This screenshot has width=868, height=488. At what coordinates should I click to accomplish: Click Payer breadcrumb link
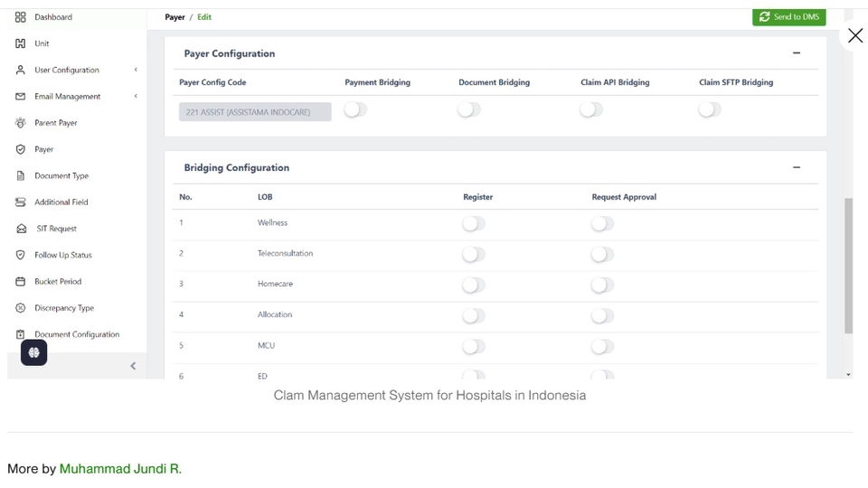(x=175, y=17)
